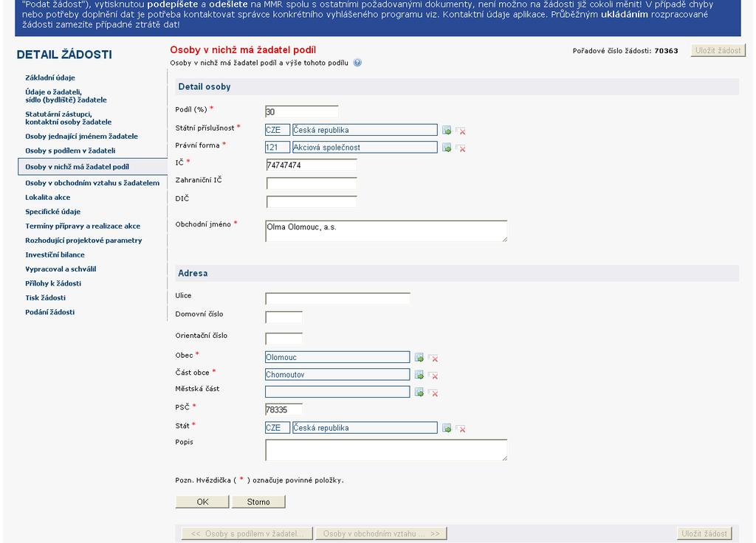Click the Zahraniční IČ field
The image size is (756, 543).
312,183
